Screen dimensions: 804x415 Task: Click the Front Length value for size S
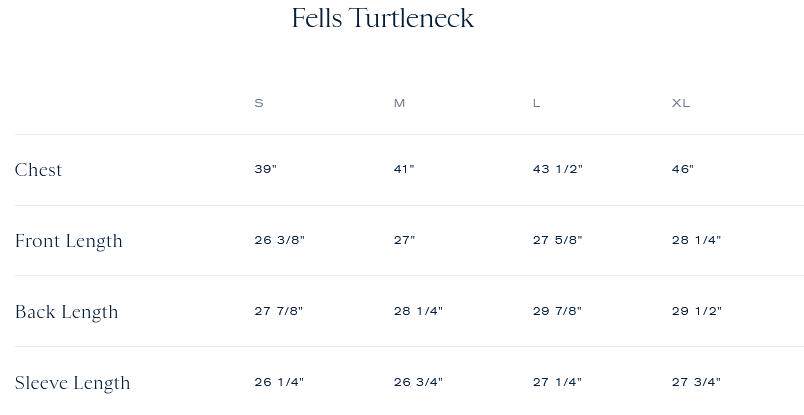tap(279, 240)
